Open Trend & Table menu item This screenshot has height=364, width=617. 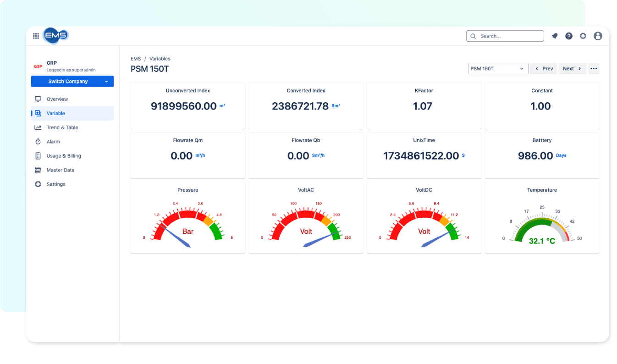coord(72,127)
